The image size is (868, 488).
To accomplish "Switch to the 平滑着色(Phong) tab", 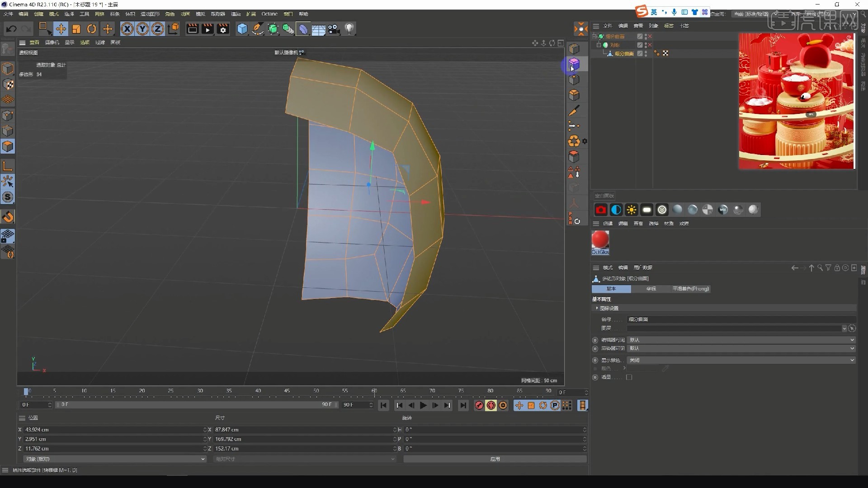I will pyautogui.click(x=691, y=289).
